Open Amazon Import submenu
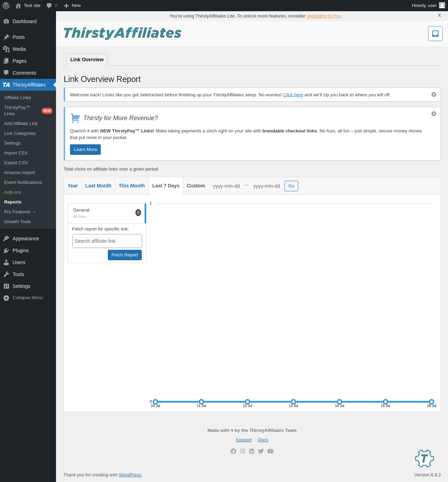The image size is (448, 482). (x=28, y=173)
